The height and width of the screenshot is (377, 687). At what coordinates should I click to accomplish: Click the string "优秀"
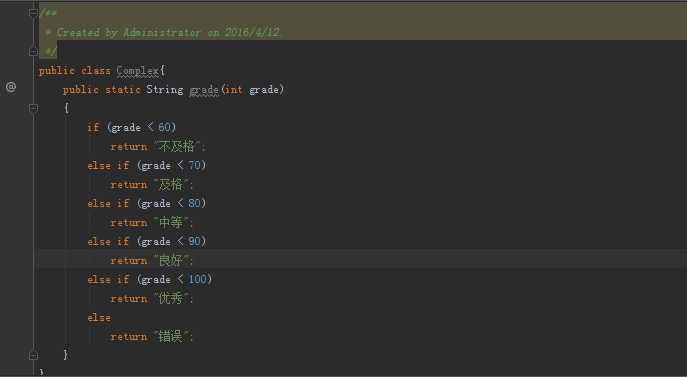point(172,299)
